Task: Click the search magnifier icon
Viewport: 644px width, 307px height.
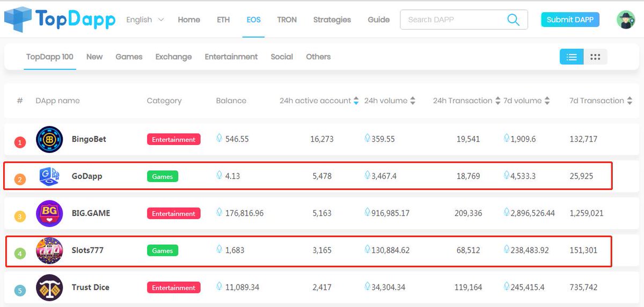Action: click(513, 20)
